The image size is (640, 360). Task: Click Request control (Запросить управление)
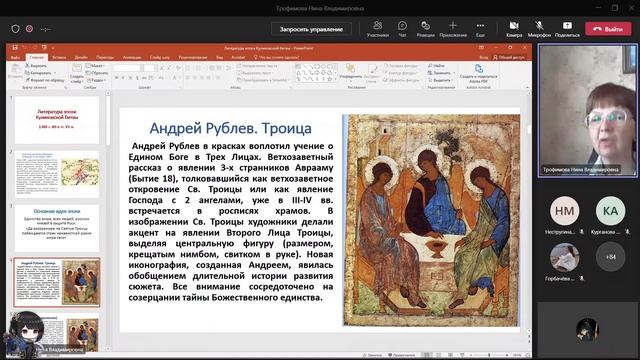pos(311,29)
